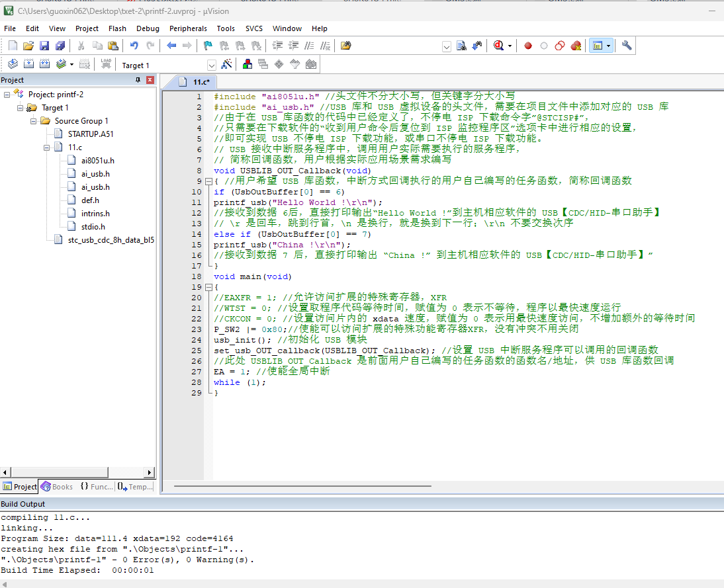Switch to the Functions panel tab
This screenshot has width=724, height=588.
pyautogui.click(x=96, y=486)
